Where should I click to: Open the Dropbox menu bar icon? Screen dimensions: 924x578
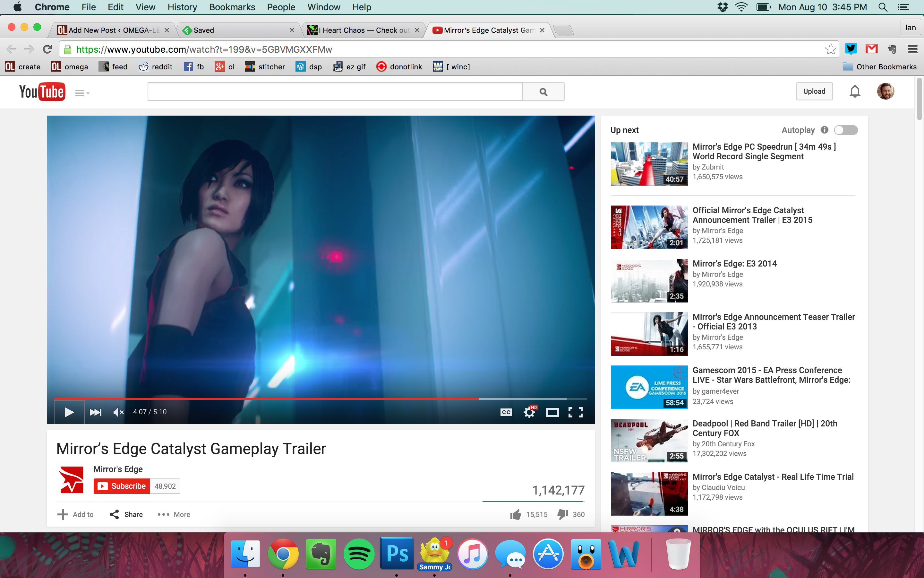(723, 7)
